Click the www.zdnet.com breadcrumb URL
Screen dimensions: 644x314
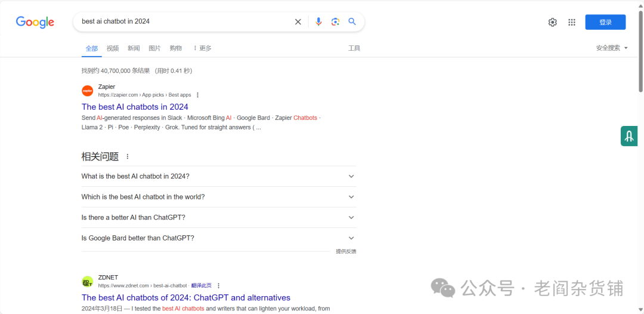click(x=143, y=285)
